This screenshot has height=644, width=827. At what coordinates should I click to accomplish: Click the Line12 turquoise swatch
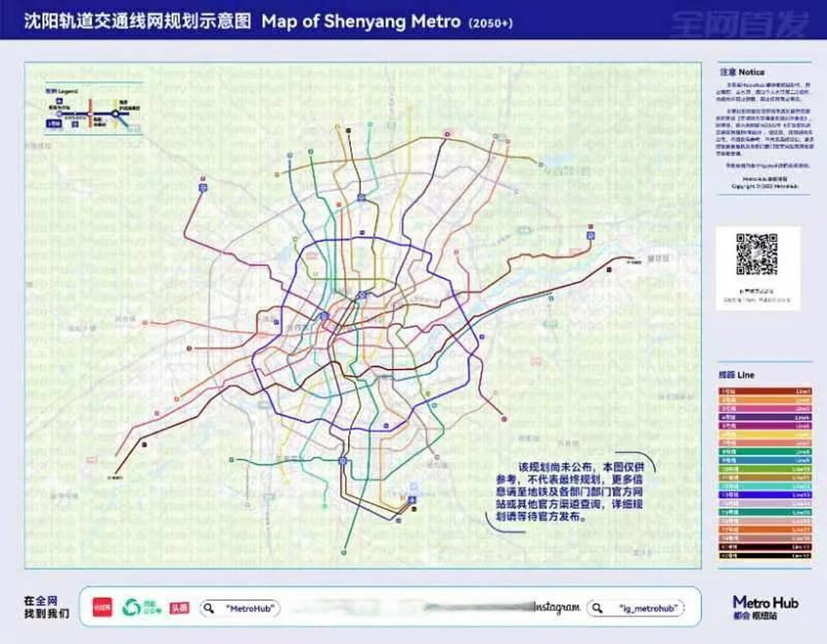(x=765, y=486)
